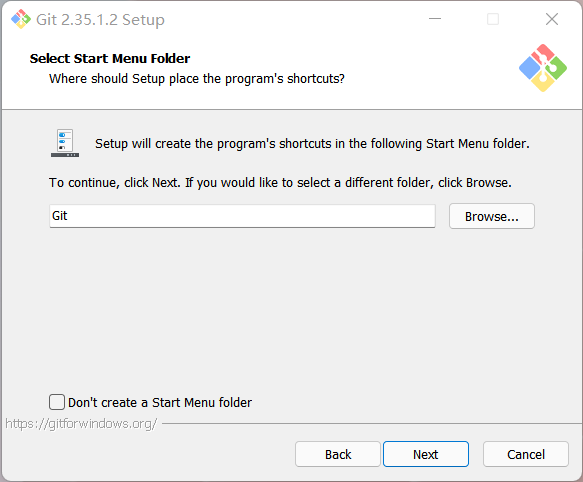Click the disabled maximize window button
Viewport: 583px width, 482px height.
[x=493, y=19]
